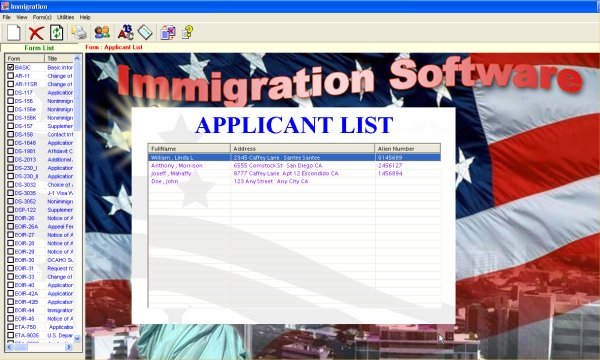The width and height of the screenshot is (600, 360).
Task: Select EOIR-33 form name in list
Action: click(24, 277)
